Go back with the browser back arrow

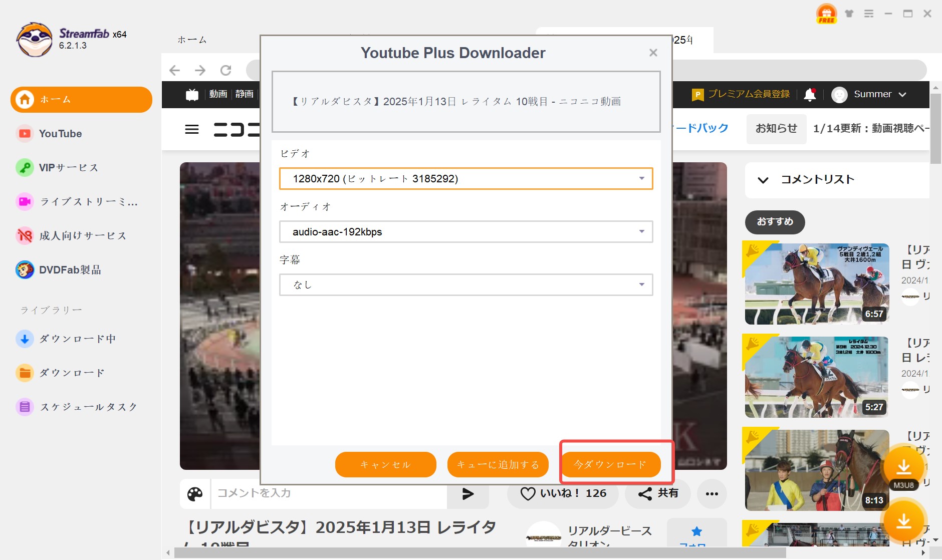pyautogui.click(x=174, y=70)
